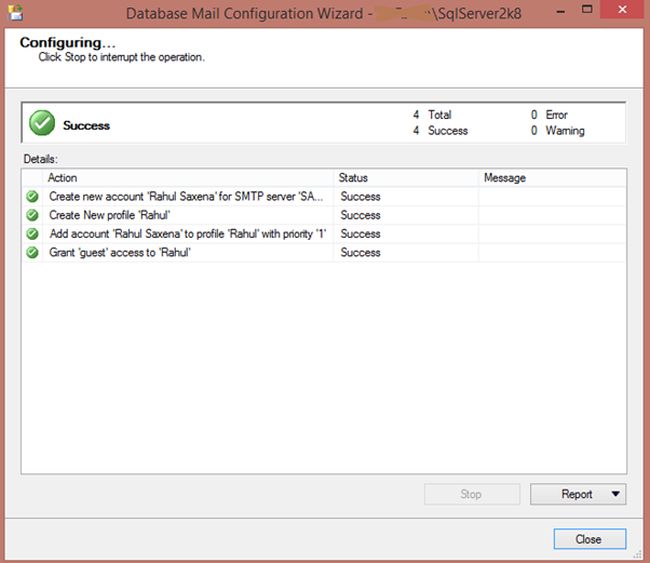Click the Database Mail wizard title bar icon
The width and height of the screenshot is (650, 563).
tap(16, 12)
